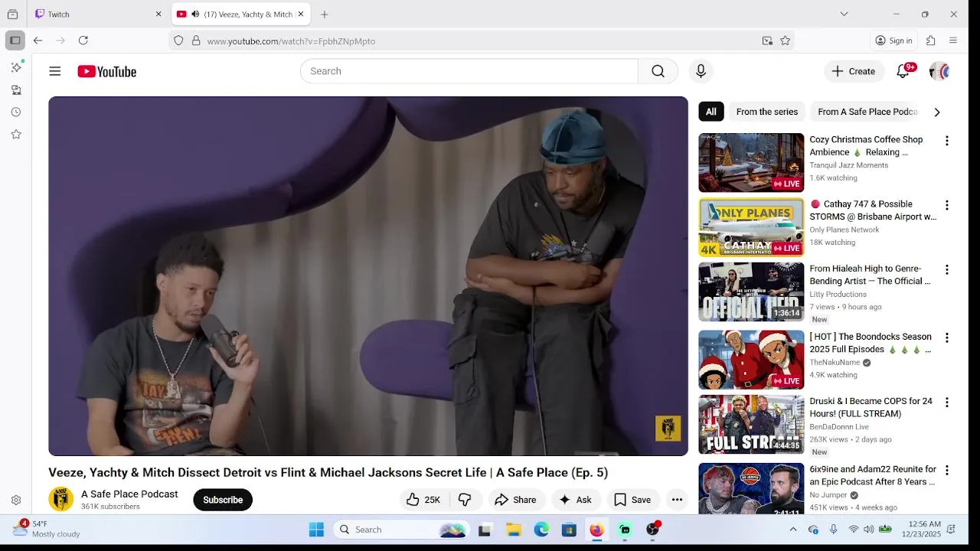Show more filter chips with right arrow

(936, 112)
